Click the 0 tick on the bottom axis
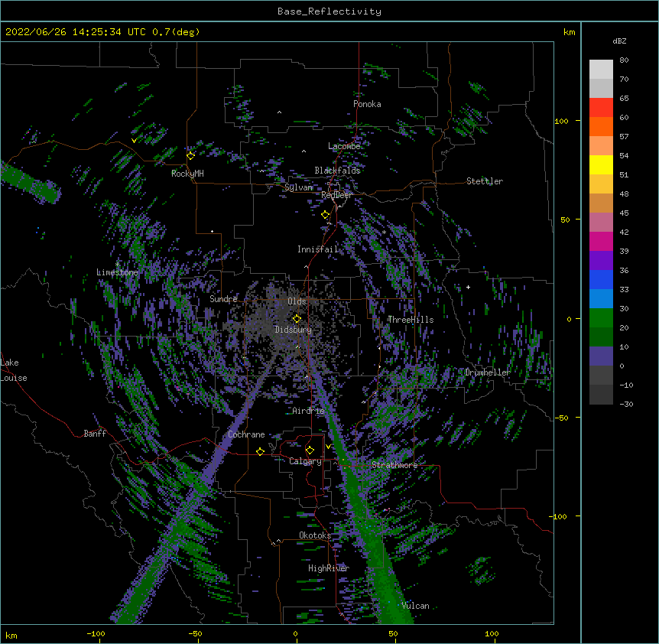The width and height of the screenshot is (659, 644). (295, 634)
